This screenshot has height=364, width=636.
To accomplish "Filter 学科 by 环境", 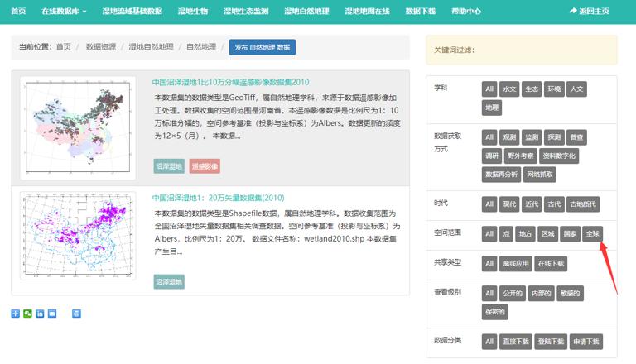I will pyautogui.click(x=554, y=89).
